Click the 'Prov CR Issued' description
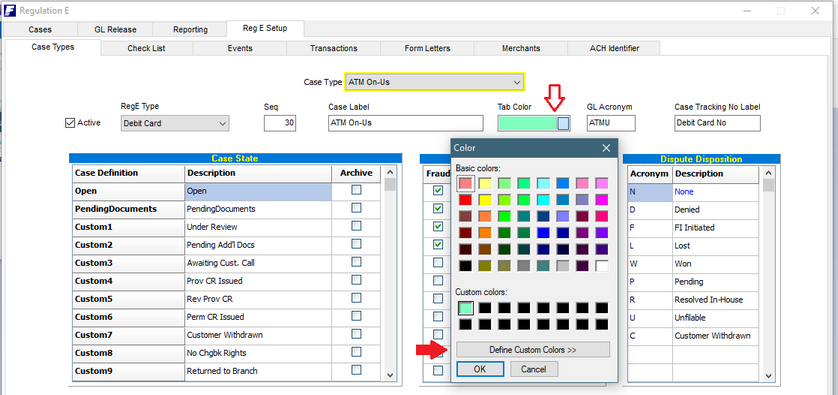This screenshot has width=838, height=395. pyautogui.click(x=258, y=281)
